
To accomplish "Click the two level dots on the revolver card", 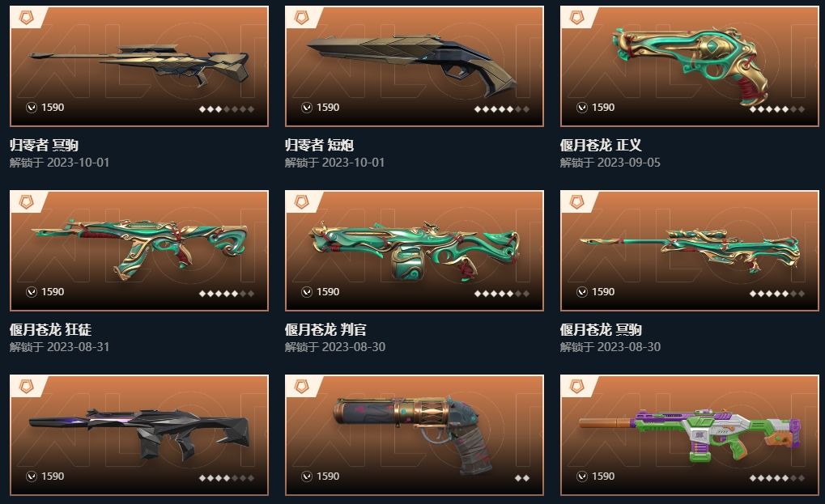I will click(x=522, y=478).
